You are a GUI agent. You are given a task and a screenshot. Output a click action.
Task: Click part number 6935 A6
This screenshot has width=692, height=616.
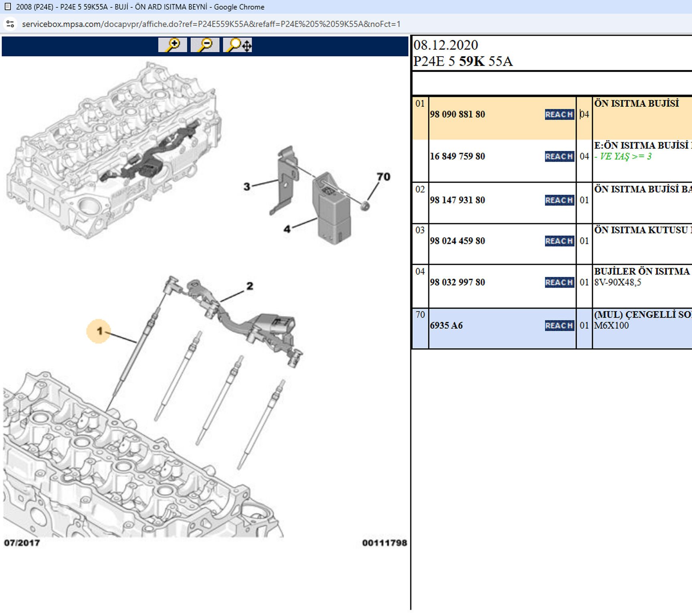(446, 326)
